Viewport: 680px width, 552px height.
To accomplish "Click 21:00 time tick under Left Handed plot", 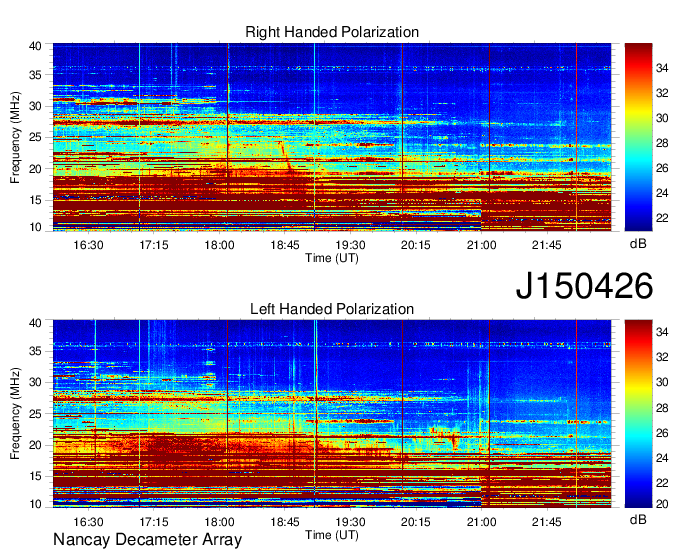I will point(481,522).
